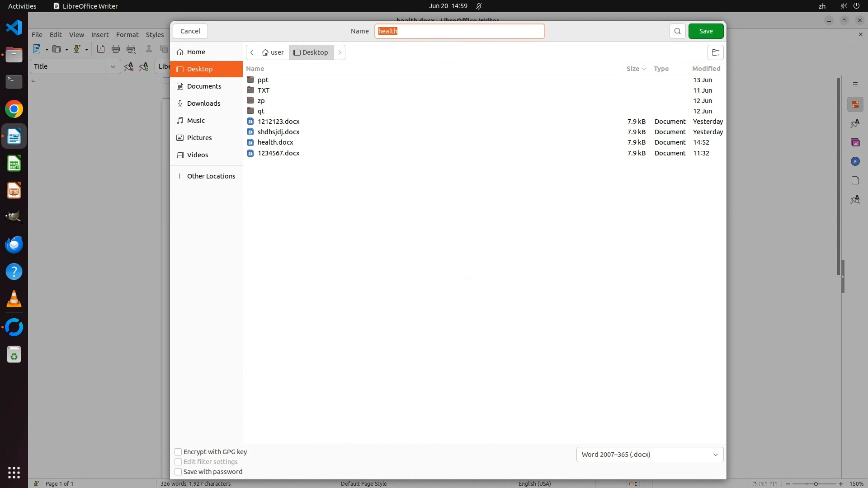This screenshot has width=868, height=488.
Task: Launch VLC media player from dock
Action: click(x=14, y=299)
